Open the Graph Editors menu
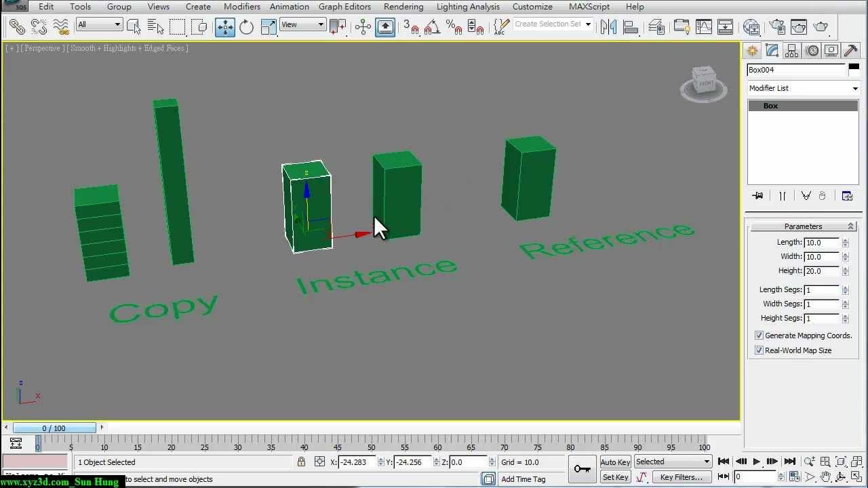The height and width of the screenshot is (488, 868). (x=344, y=7)
